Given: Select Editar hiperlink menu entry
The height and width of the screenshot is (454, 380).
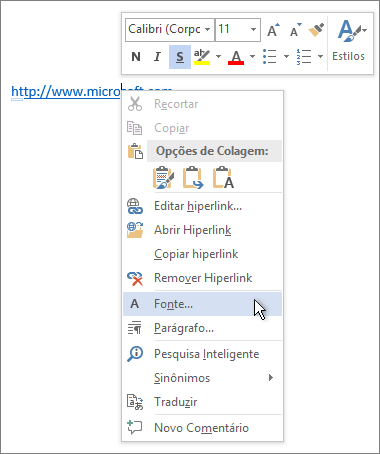Looking at the screenshot, I should (x=202, y=206).
